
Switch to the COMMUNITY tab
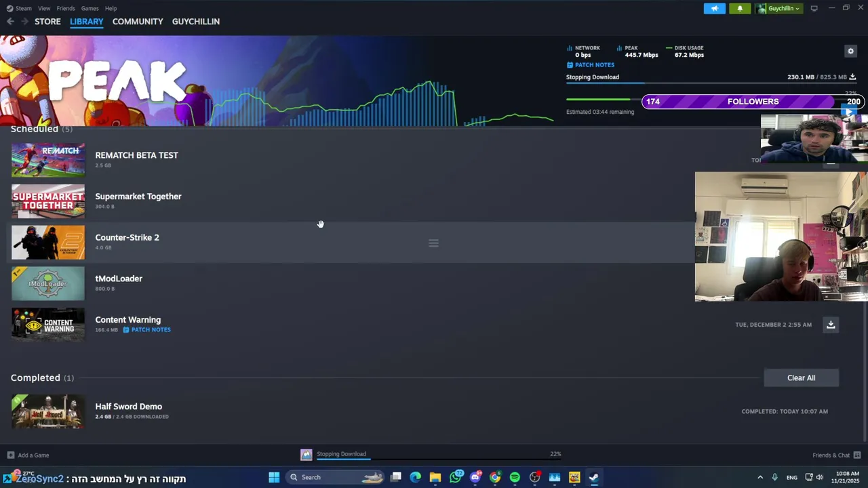(x=138, y=22)
